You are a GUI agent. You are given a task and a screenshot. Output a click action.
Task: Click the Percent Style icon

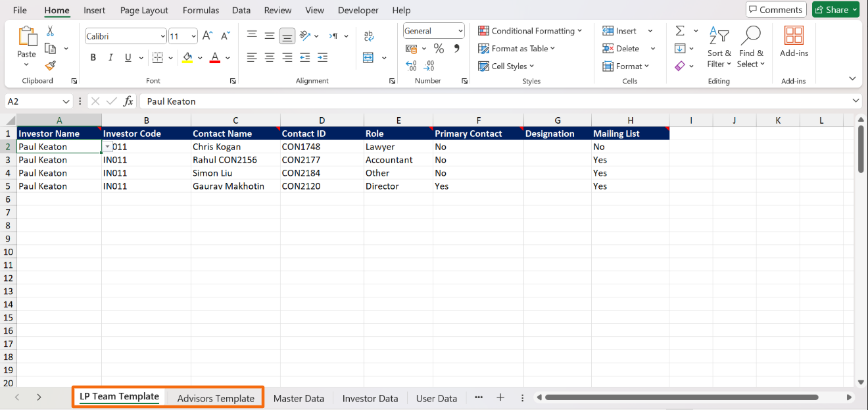click(439, 49)
